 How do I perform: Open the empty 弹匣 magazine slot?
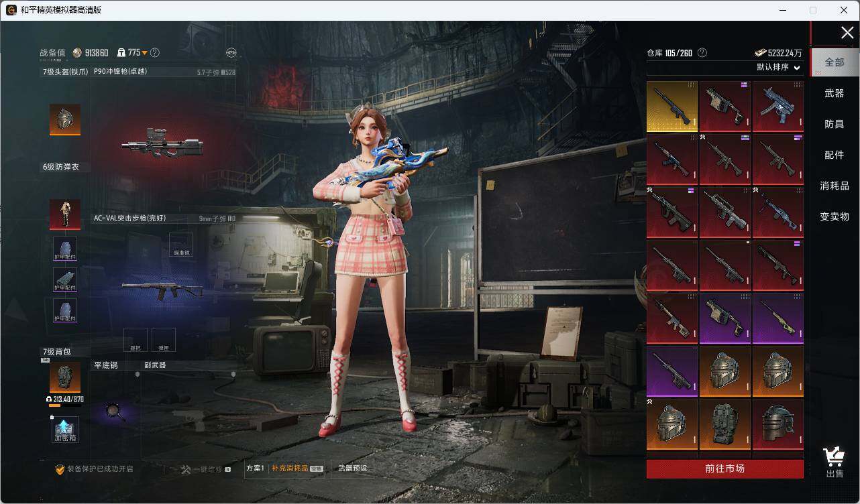[164, 340]
